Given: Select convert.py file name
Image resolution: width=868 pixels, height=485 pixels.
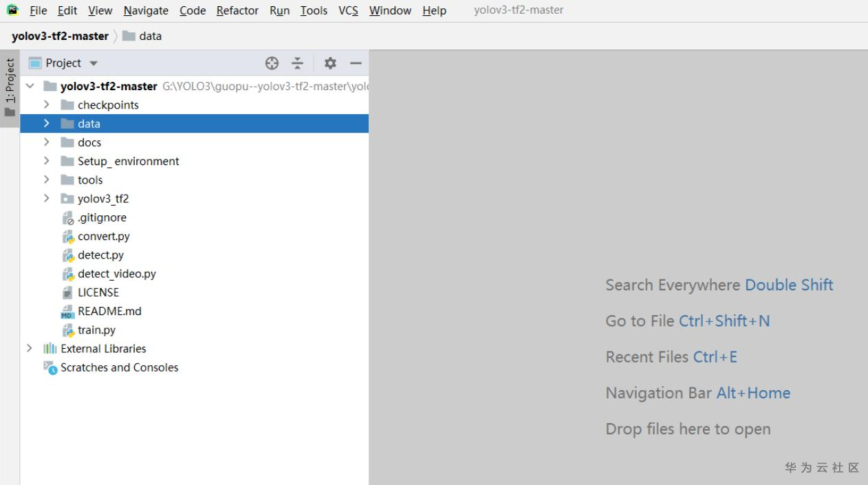Looking at the screenshot, I should (x=104, y=236).
